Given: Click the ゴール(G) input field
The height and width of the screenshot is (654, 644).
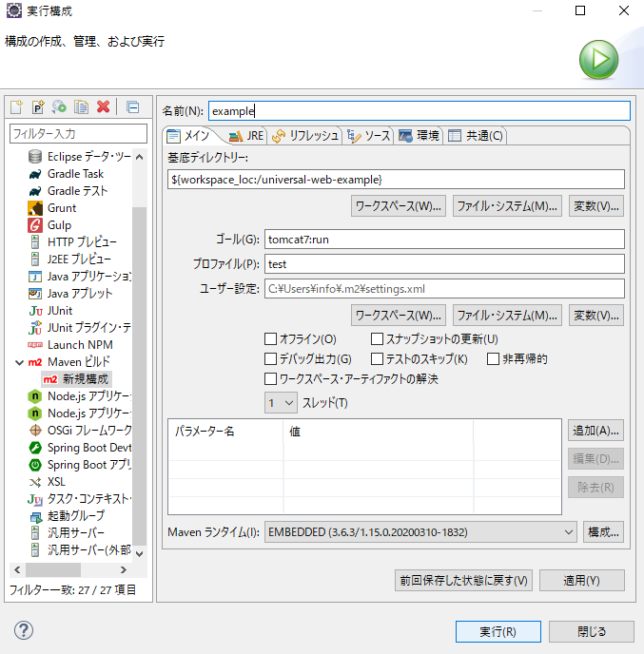Looking at the screenshot, I should [444, 240].
